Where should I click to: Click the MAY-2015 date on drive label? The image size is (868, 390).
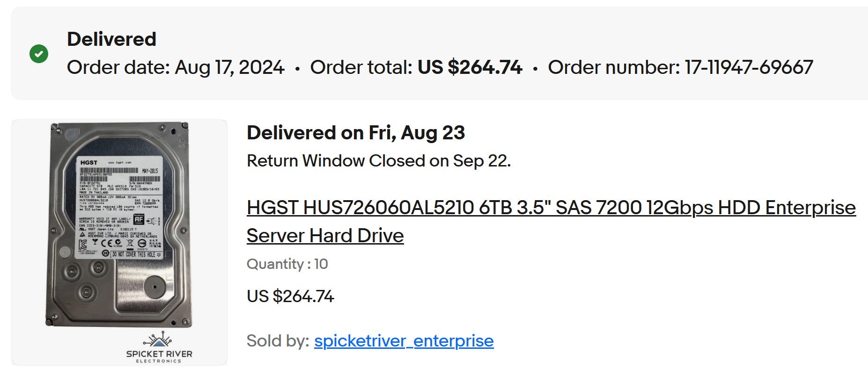[150, 171]
